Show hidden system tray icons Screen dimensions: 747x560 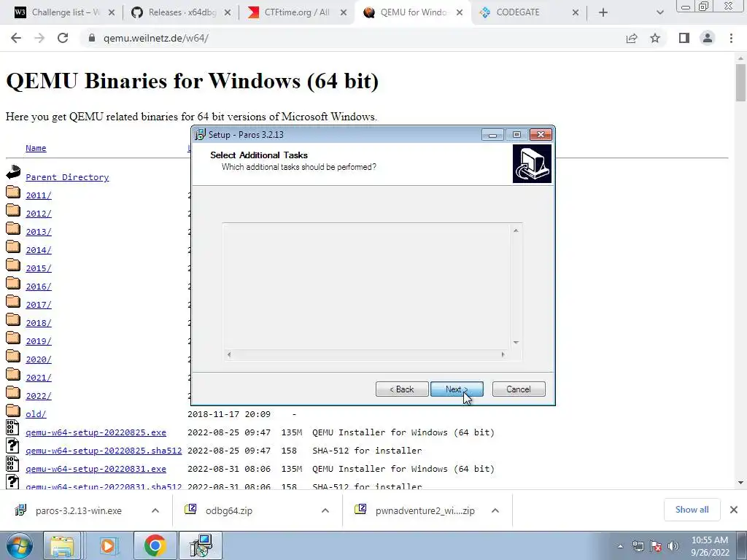(x=620, y=546)
